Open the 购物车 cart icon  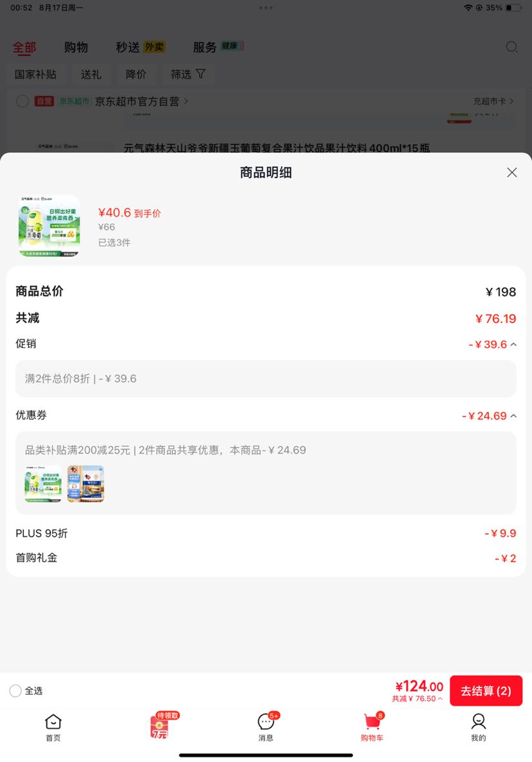pos(372,727)
